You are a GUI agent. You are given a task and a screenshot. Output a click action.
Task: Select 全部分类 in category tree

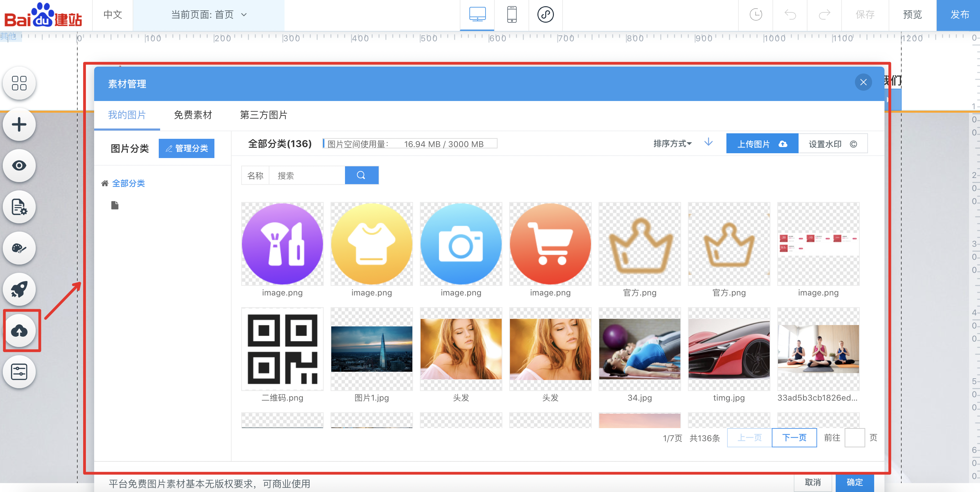click(x=128, y=183)
